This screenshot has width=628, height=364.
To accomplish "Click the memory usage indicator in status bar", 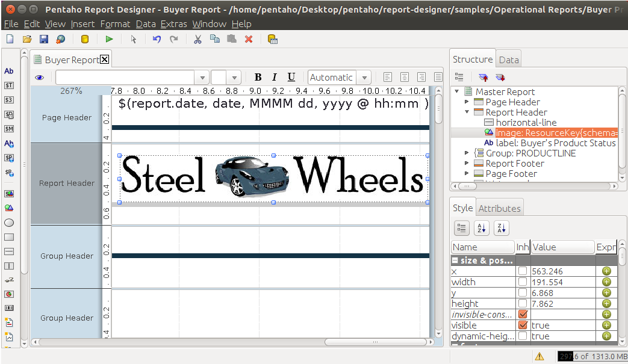I will coord(592,356).
